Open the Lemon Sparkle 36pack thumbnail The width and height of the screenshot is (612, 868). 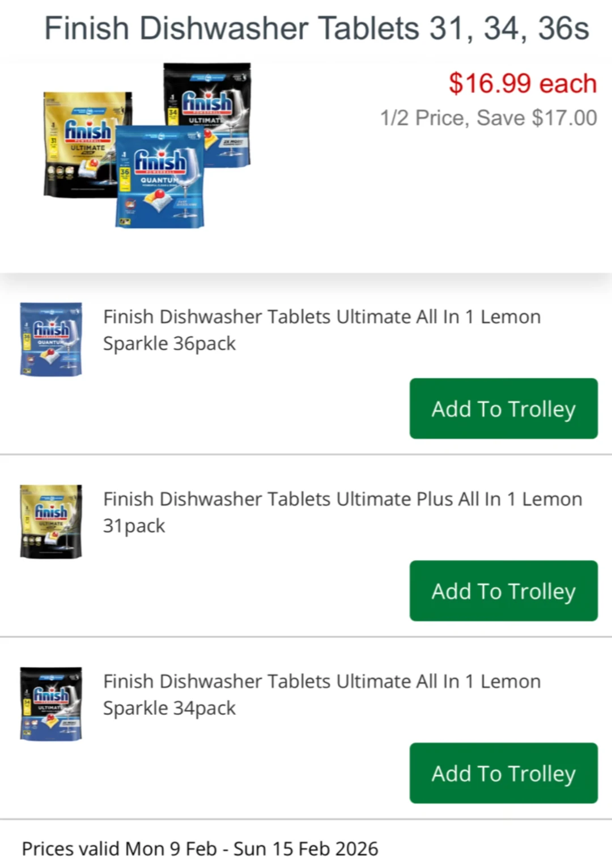(x=51, y=339)
